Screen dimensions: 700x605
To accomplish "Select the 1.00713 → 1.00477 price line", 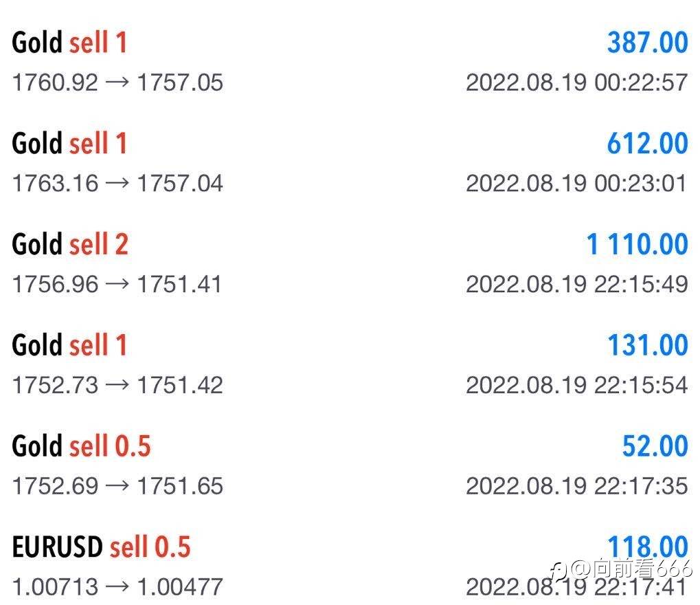I will 118,587.
